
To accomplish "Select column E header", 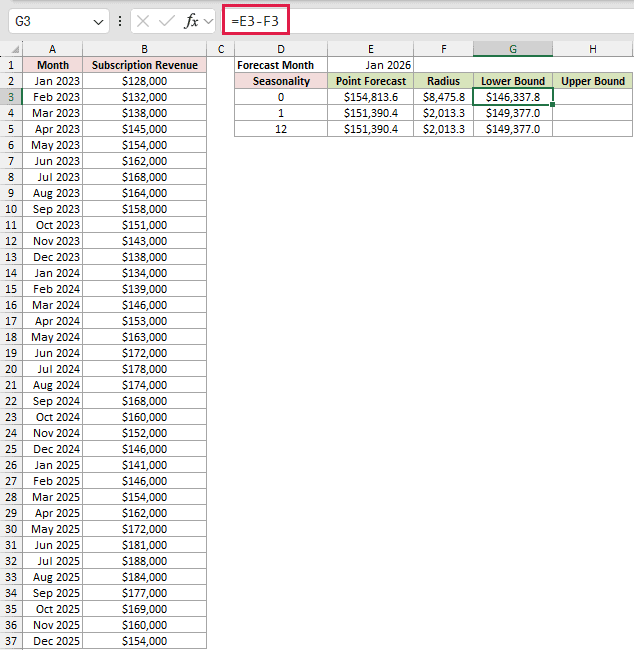I will 371,49.
